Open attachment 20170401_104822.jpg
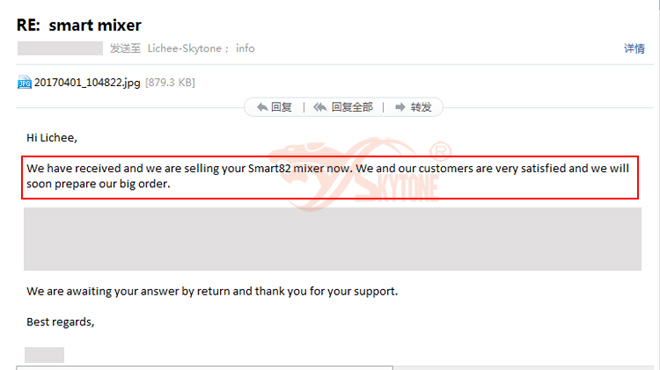660x370 pixels. (87, 83)
